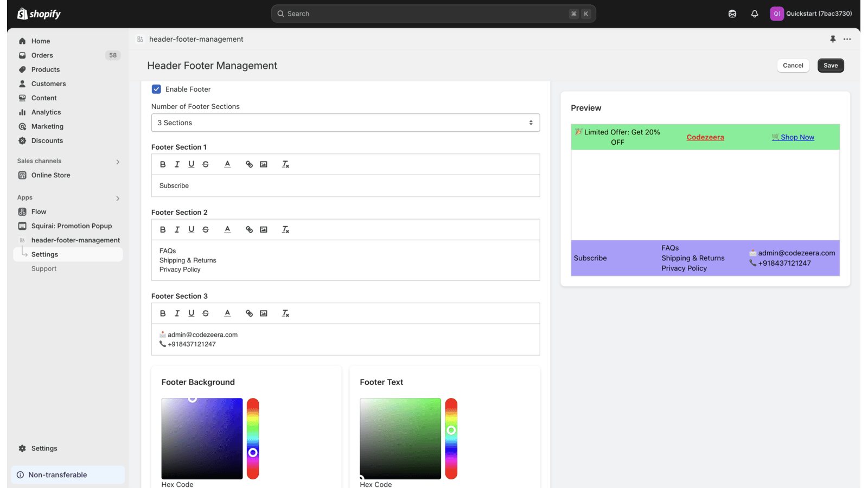This screenshot has height=488, width=868.
Task: Click Bold icon in Footer Section 1 toolbar
Action: pos(163,164)
